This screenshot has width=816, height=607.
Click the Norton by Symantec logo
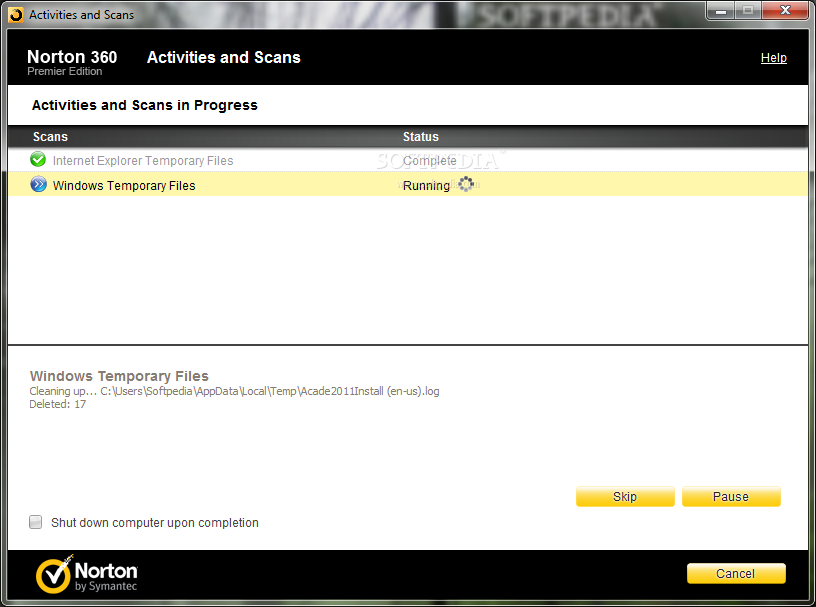86,575
